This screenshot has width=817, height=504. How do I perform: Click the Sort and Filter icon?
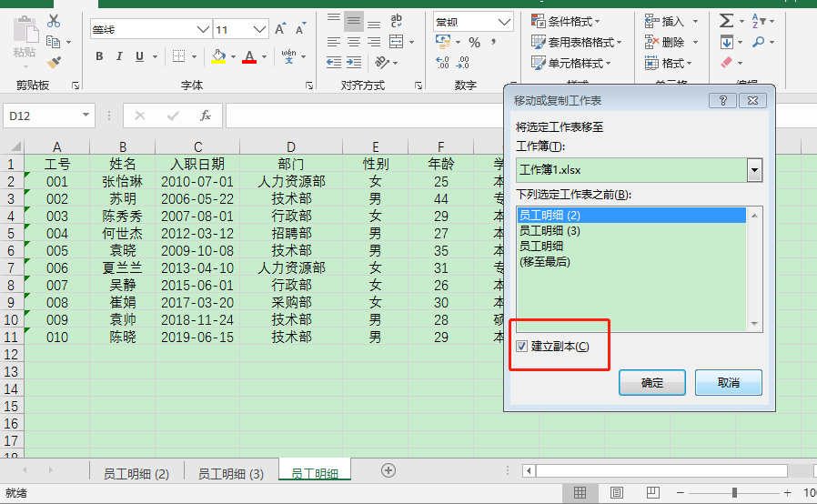coord(759,21)
